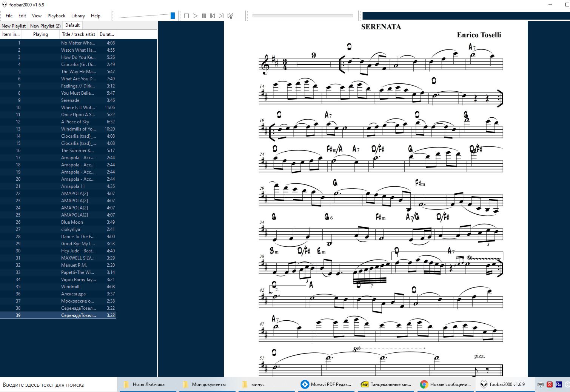
Task: Click the volume slider handle
Action: point(173,15)
